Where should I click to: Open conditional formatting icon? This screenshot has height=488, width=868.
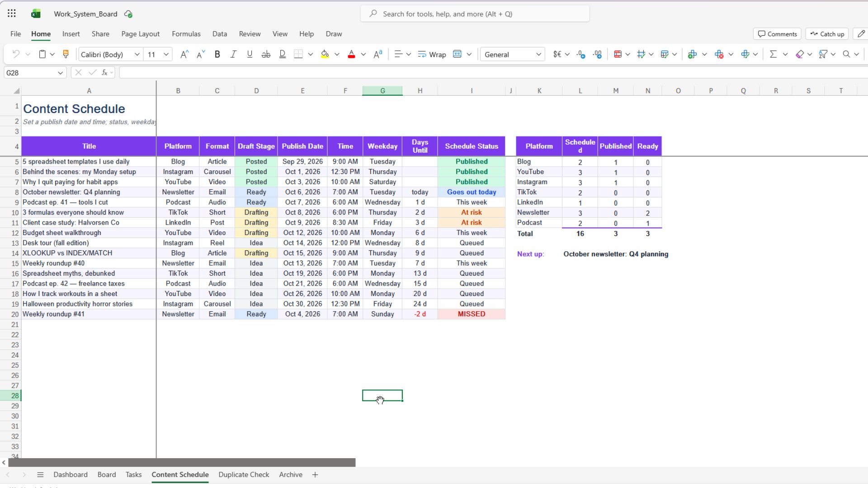[x=618, y=54]
